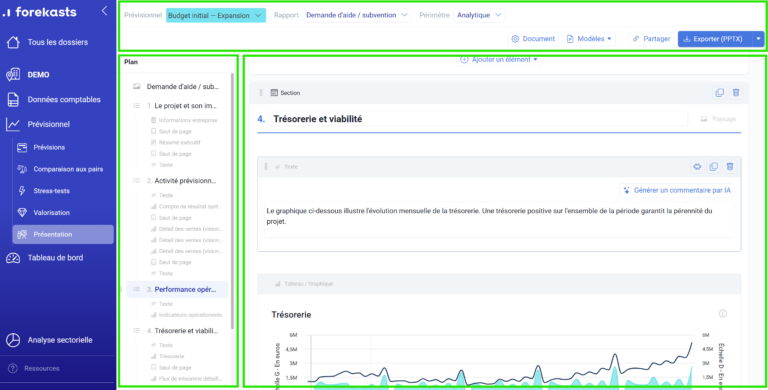This screenshot has height=390, width=768.
Task: Click into the treasury commentary text area
Action: point(499,219)
